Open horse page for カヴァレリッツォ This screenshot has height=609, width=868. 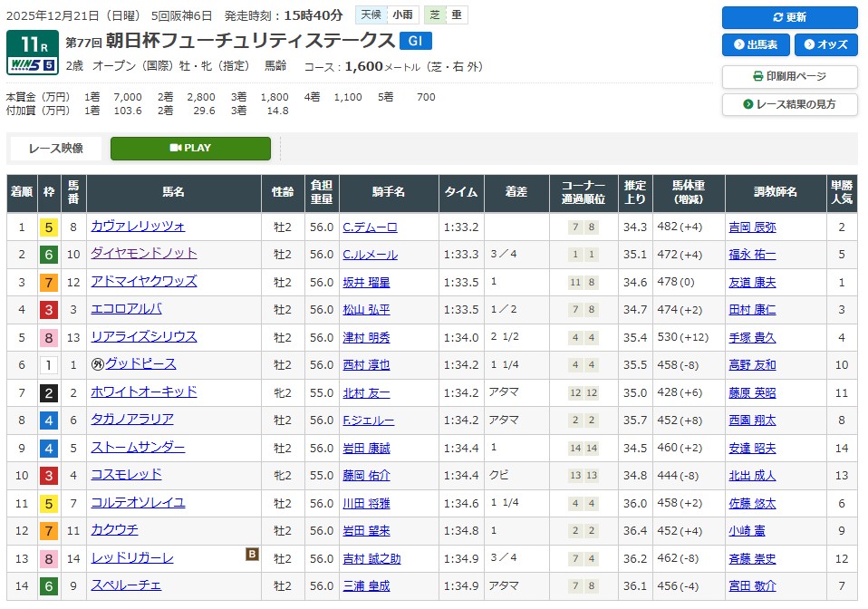pyautogui.click(x=138, y=227)
